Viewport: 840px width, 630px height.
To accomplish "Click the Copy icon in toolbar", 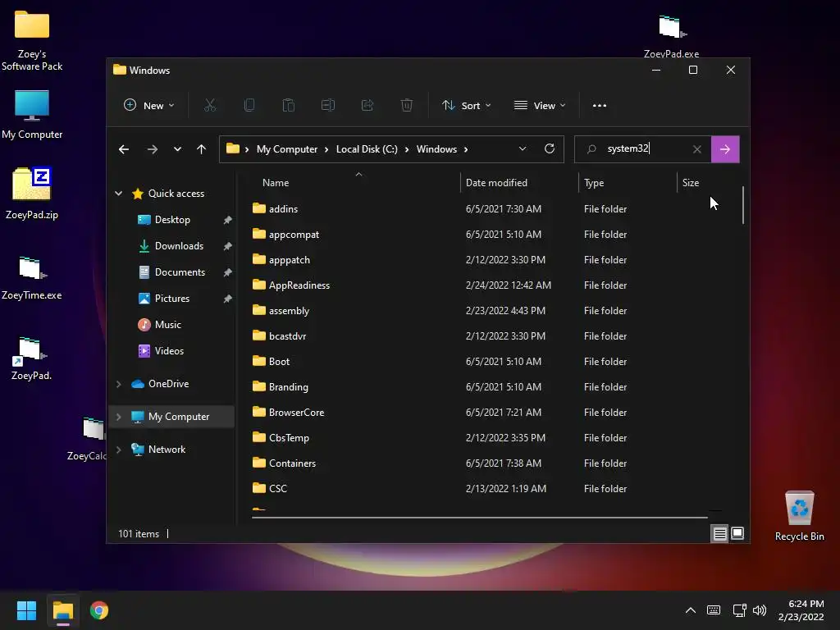I will pos(249,106).
